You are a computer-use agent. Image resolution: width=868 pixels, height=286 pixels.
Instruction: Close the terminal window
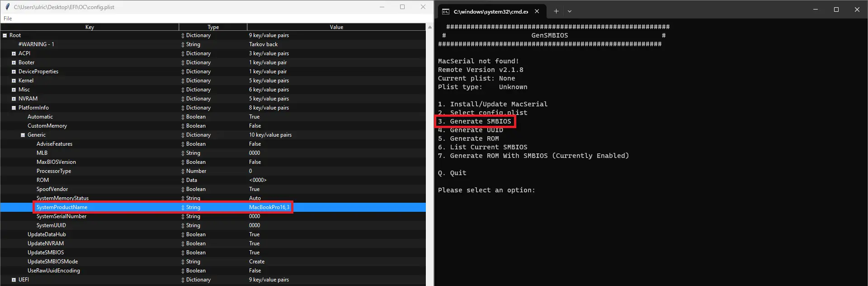(x=857, y=10)
